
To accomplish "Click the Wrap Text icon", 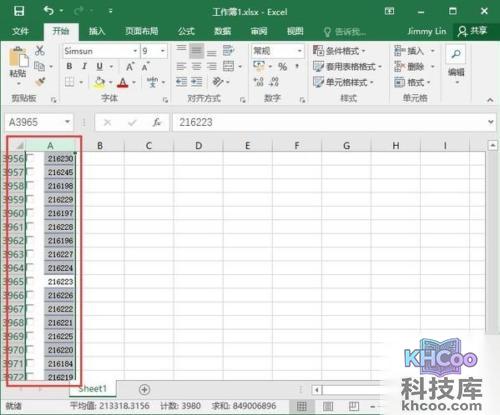I will click(228, 51).
